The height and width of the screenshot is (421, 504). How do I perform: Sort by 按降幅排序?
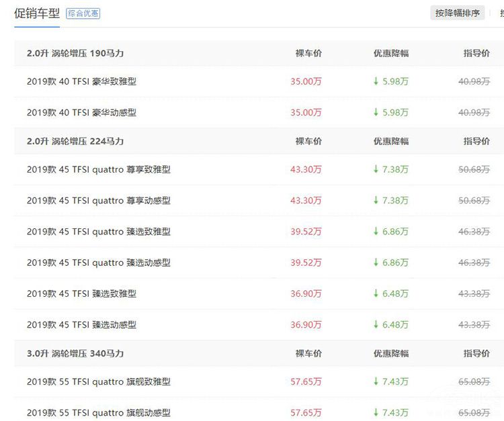pyautogui.click(x=458, y=13)
